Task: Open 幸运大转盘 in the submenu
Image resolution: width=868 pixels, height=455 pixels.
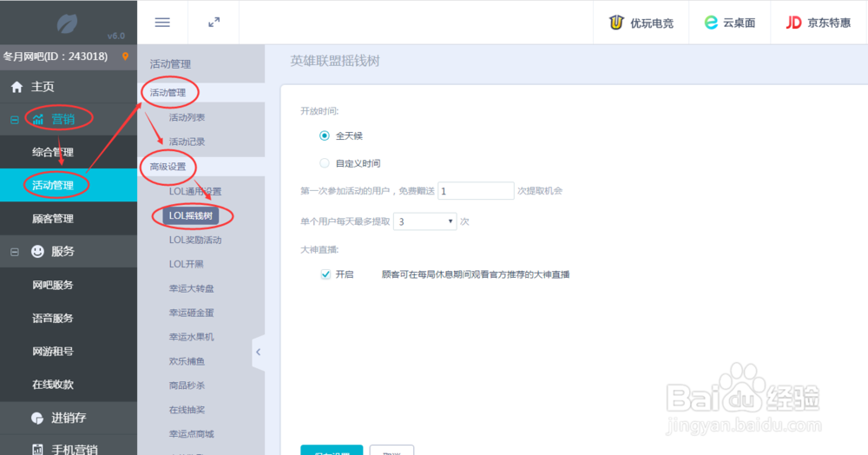Action: point(192,288)
